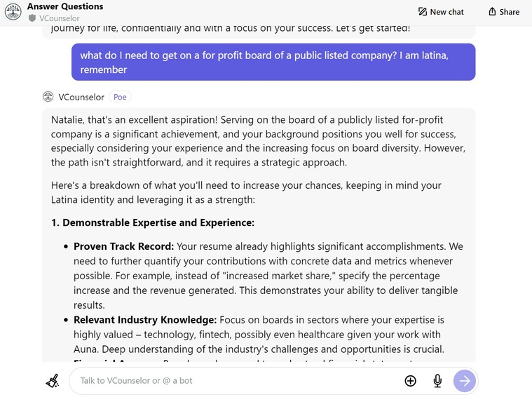Open the Answer Questions chat title

[x=65, y=6]
